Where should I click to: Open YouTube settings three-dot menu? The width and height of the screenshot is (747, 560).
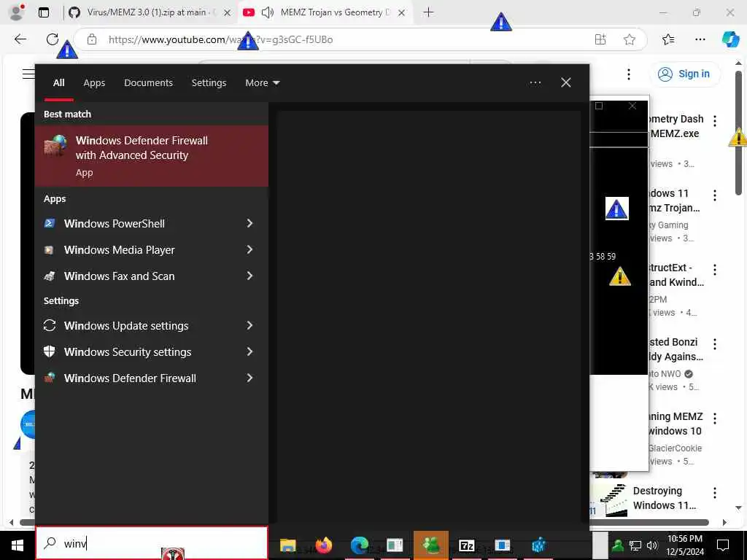[x=629, y=74]
